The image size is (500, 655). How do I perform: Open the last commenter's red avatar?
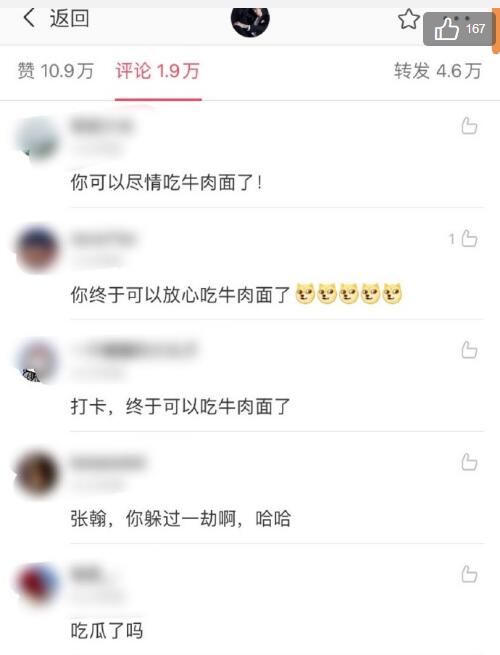coord(38,586)
